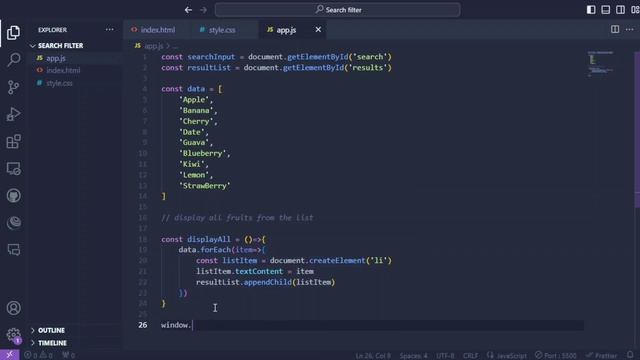
Task: Click the 'displayAll' function name
Action: [x=209, y=239]
